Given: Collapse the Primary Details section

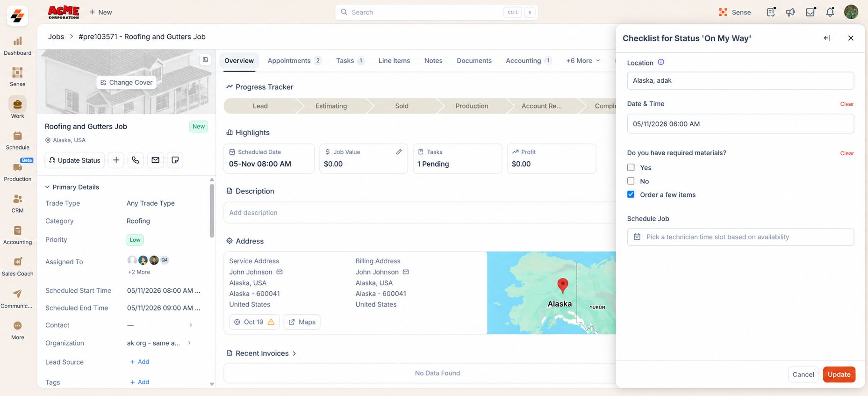Looking at the screenshot, I should point(47,187).
